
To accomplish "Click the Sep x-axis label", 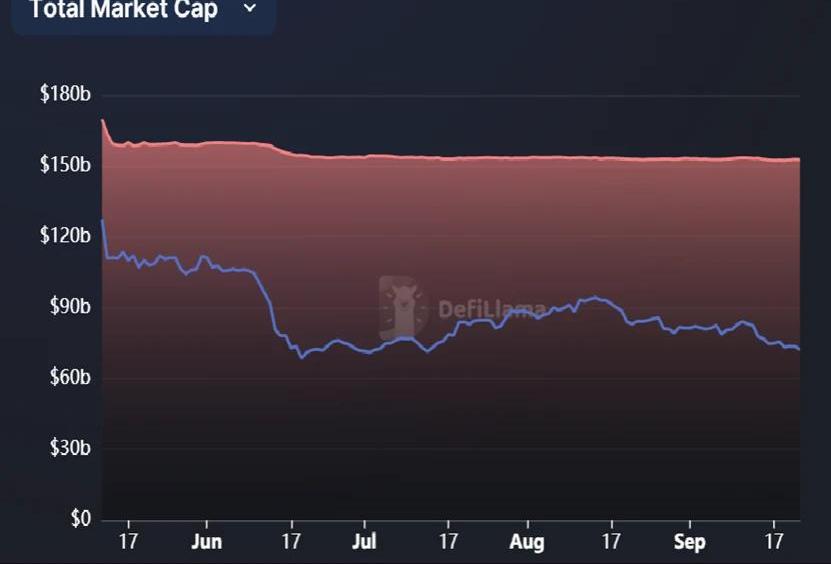I will pos(688,542).
